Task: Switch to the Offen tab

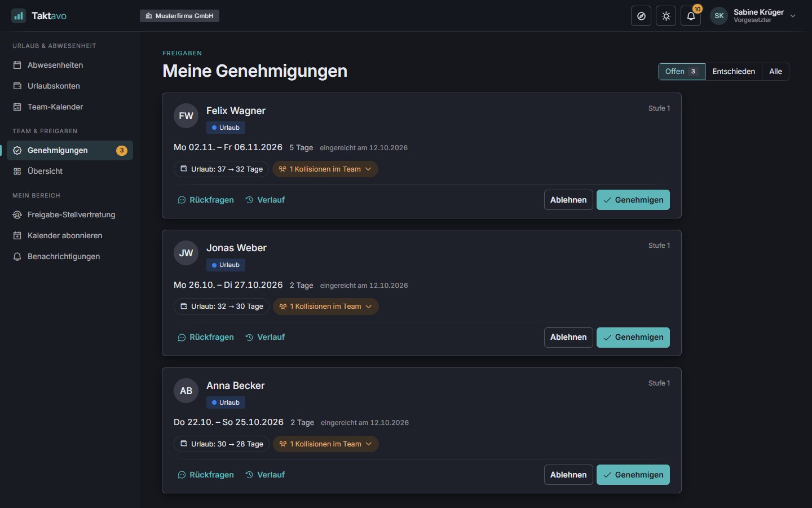Action: (682, 72)
